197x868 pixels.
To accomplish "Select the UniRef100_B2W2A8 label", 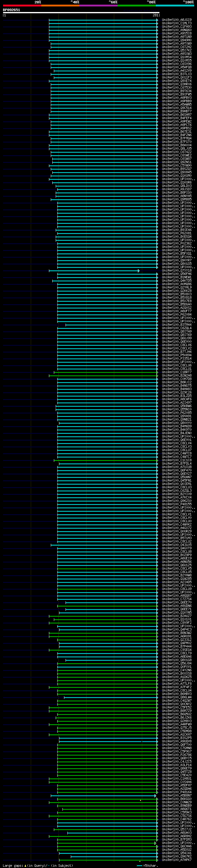I will tap(177, 376).
